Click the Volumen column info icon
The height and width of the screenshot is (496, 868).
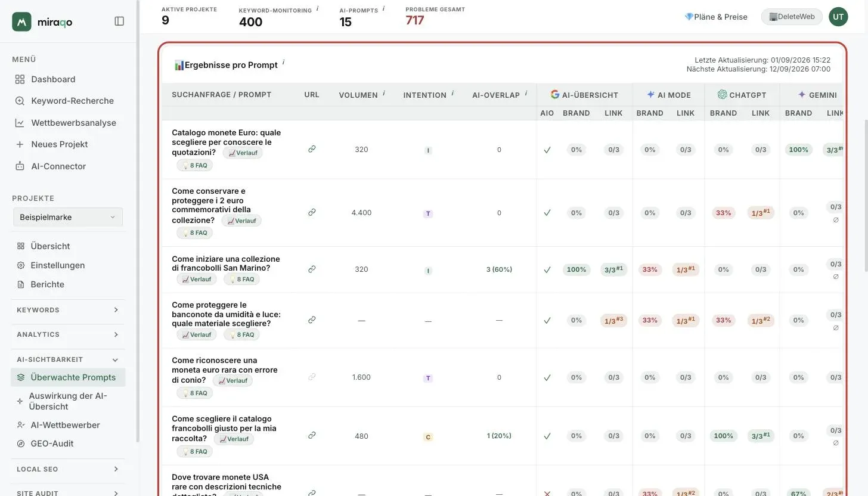click(383, 93)
